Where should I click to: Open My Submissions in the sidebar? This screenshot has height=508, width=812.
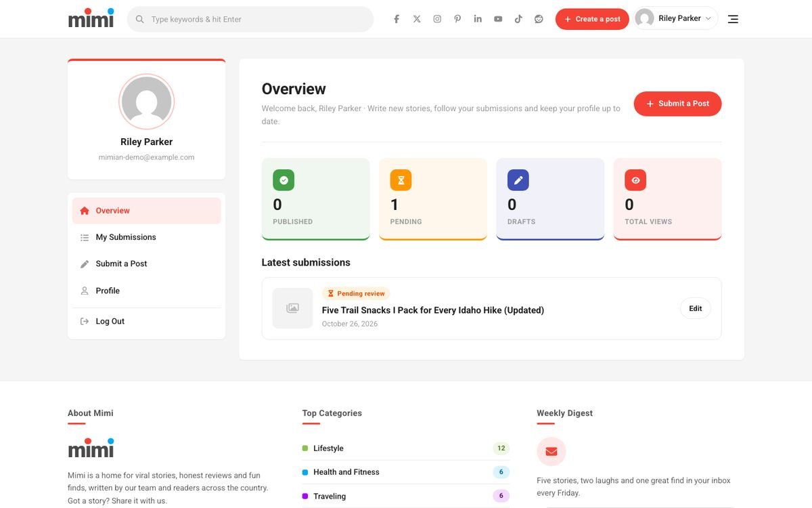pyautogui.click(x=147, y=237)
